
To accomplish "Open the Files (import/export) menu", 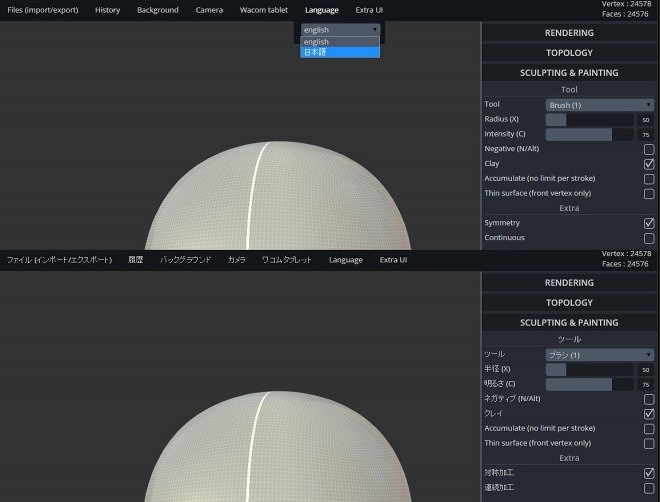I will click(43, 10).
